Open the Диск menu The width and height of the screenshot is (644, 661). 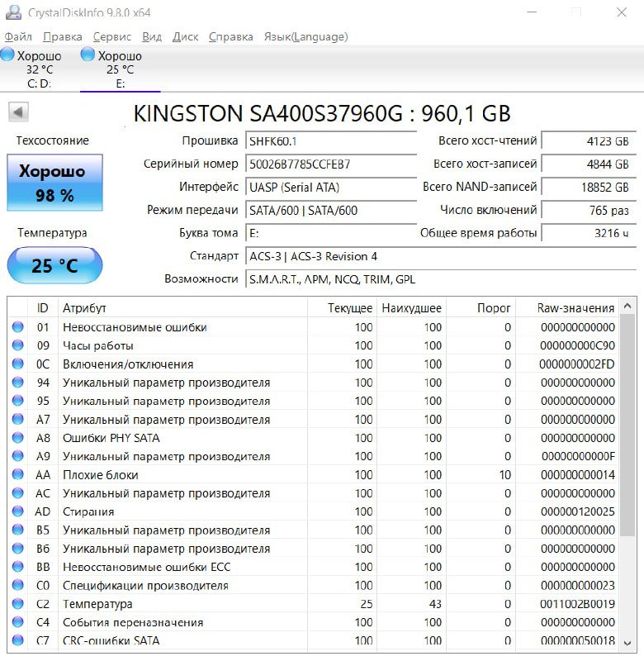(185, 36)
